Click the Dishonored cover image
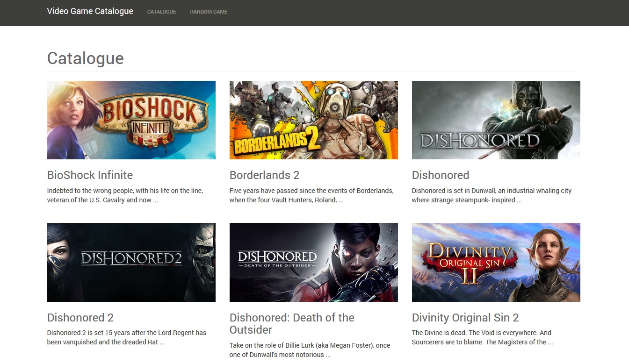 pyautogui.click(x=496, y=120)
